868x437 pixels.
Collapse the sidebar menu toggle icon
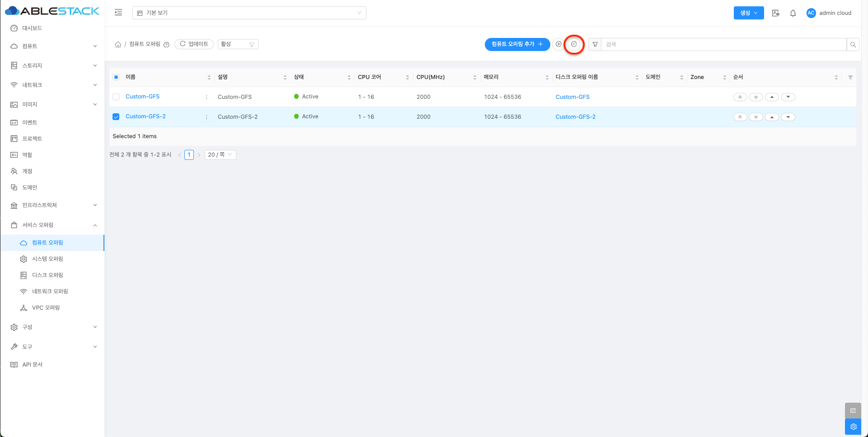pyautogui.click(x=118, y=13)
